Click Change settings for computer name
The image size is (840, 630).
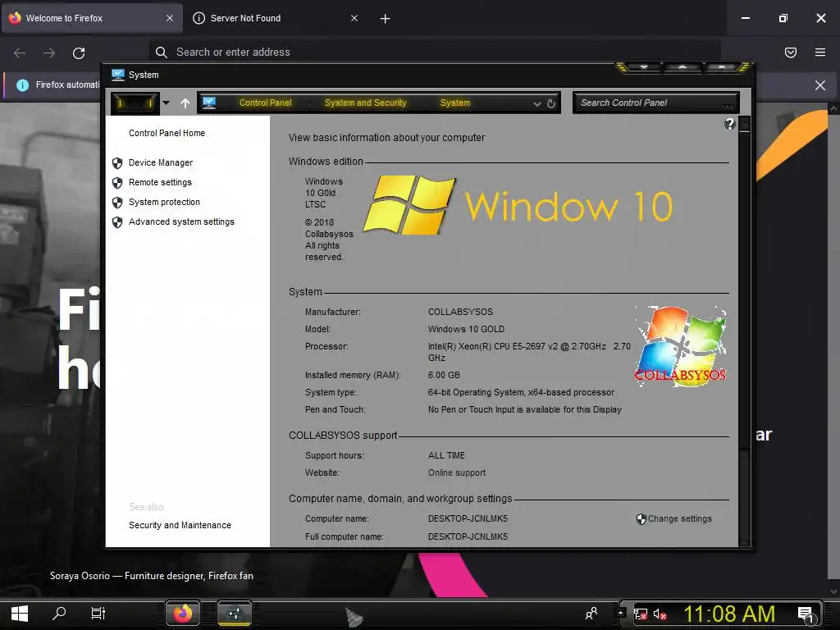pyautogui.click(x=679, y=518)
